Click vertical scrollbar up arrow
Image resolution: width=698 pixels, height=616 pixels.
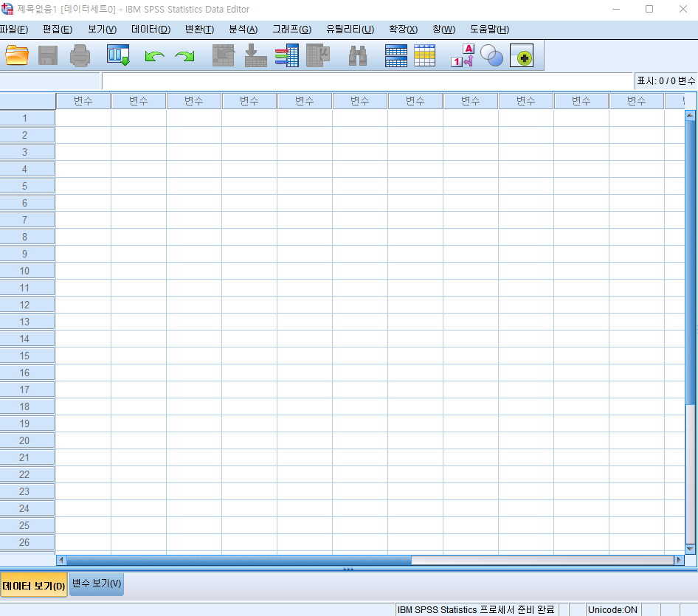pyautogui.click(x=690, y=115)
